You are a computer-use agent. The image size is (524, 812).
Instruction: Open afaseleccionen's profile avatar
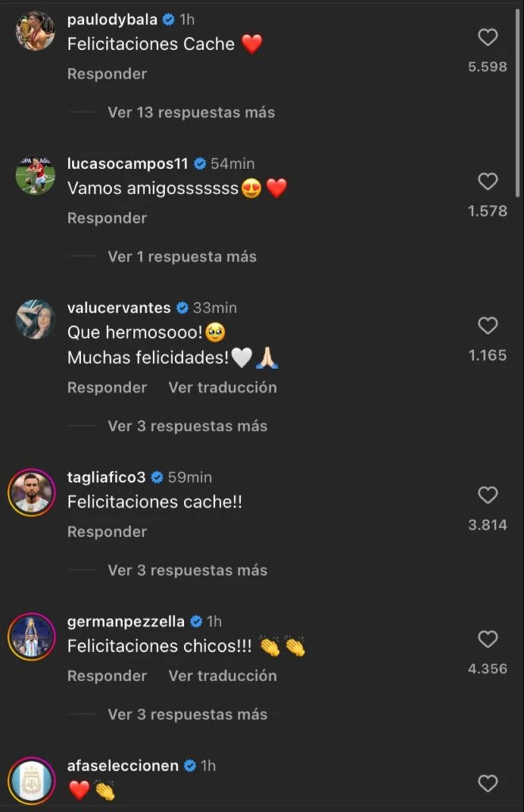pos(33,781)
